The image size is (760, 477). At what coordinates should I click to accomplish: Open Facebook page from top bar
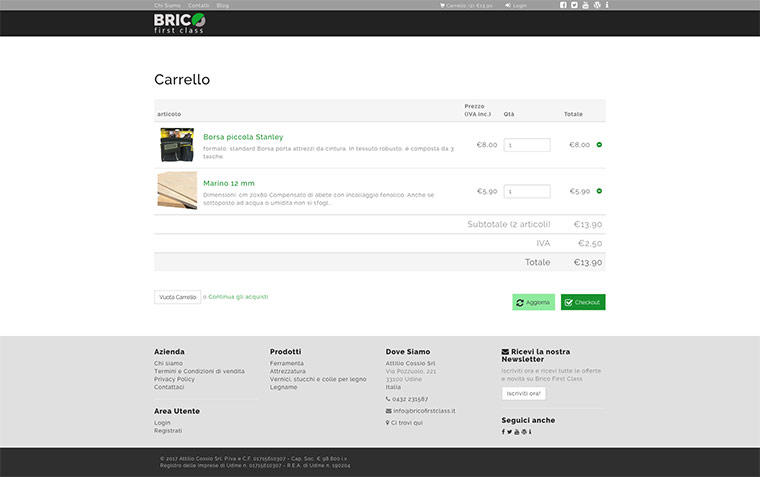click(563, 5)
